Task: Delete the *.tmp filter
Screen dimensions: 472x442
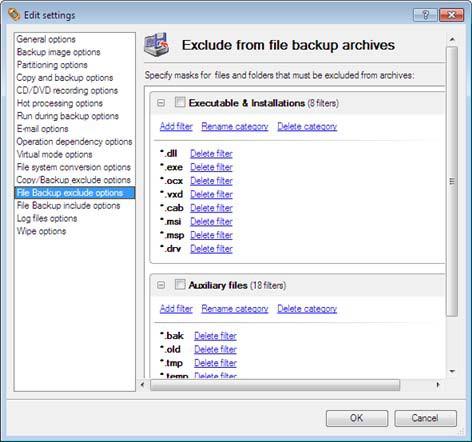Action: pos(215,363)
